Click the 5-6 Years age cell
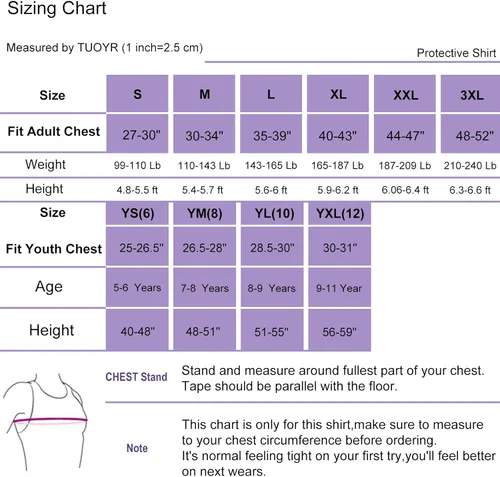Image resolution: width=500 pixels, height=477 pixels. point(137,287)
